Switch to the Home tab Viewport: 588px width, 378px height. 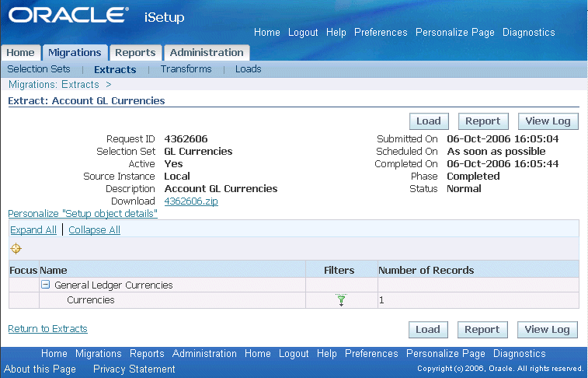[x=21, y=53]
